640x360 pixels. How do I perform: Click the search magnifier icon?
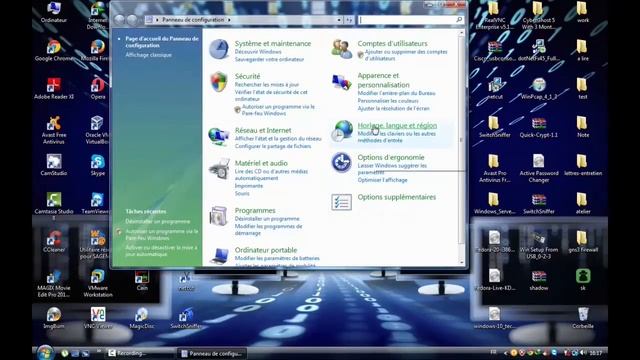pos(459,20)
